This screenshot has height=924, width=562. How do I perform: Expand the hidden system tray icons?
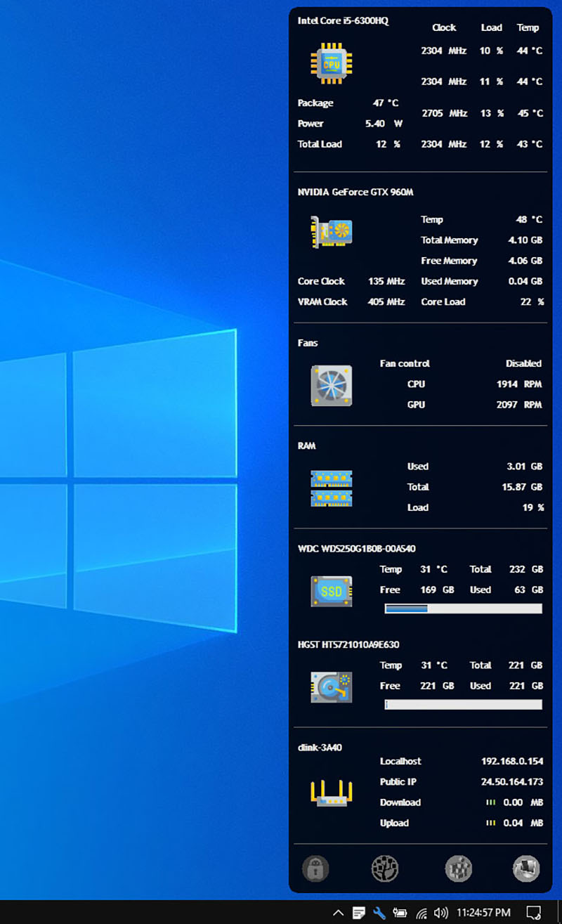[338, 913]
